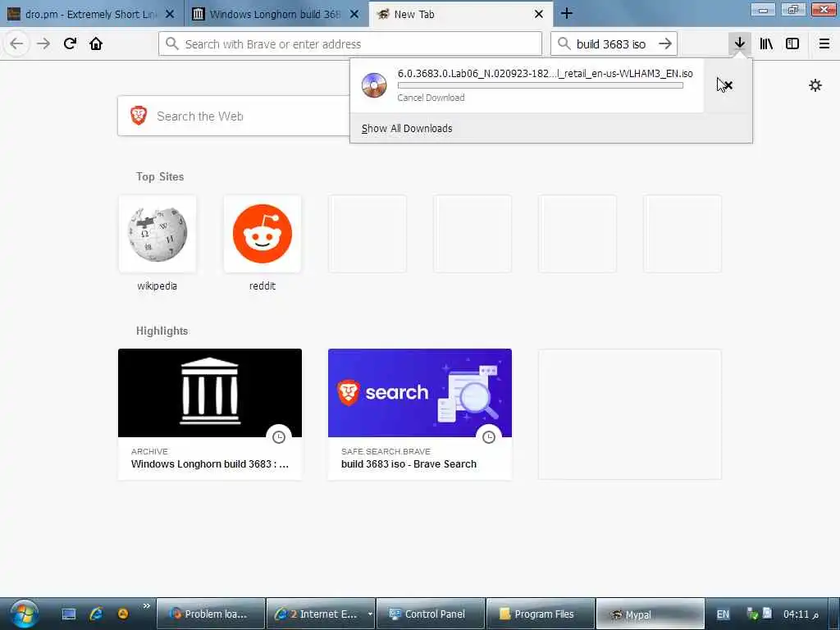The width and height of the screenshot is (840, 630).
Task: Click Show Desktop quick launch icon
Action: tap(69, 614)
